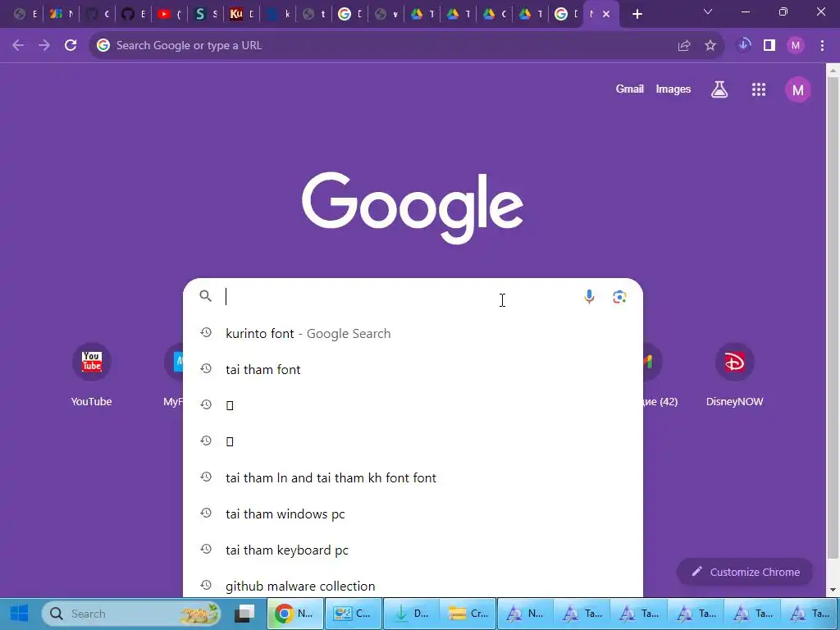Open the Chrome three-dot menu
840x630 pixels.
[822, 46]
